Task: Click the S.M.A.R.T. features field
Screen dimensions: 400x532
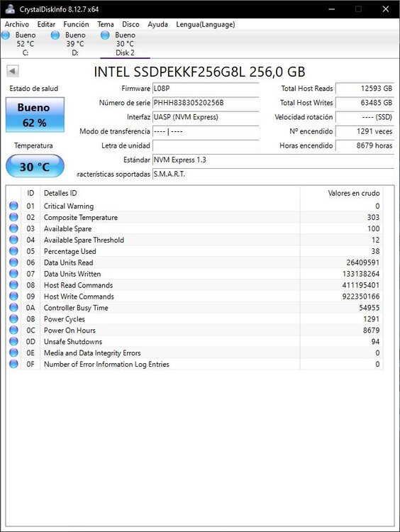Action: click(x=273, y=174)
